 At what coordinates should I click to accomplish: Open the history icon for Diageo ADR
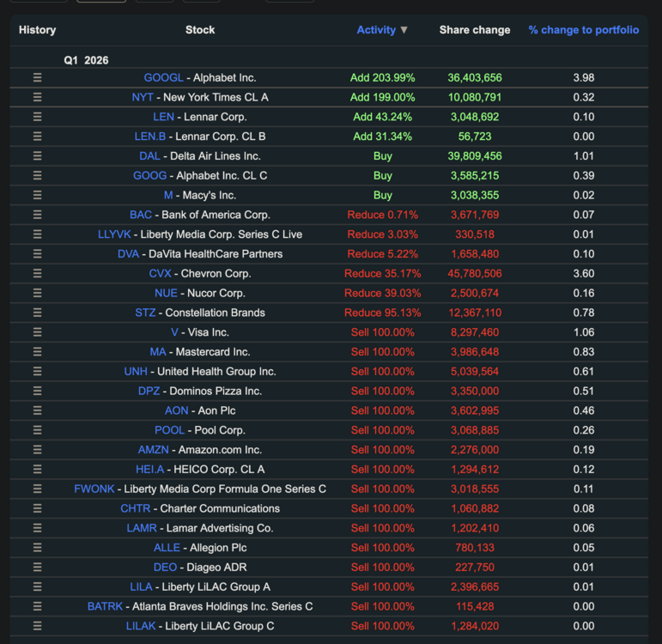(x=37, y=567)
